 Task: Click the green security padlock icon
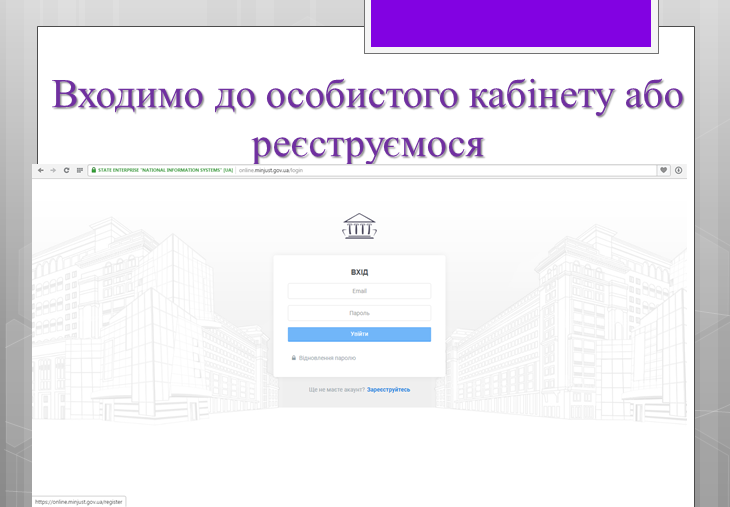click(x=94, y=170)
